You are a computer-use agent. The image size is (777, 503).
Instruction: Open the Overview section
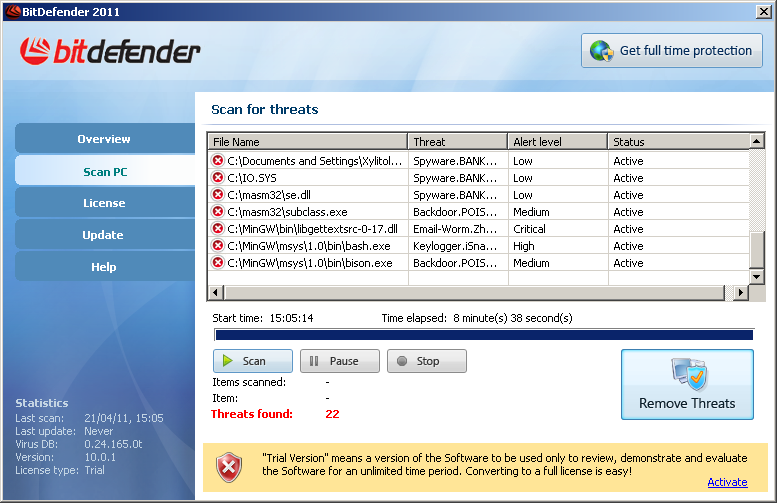[x=105, y=139]
